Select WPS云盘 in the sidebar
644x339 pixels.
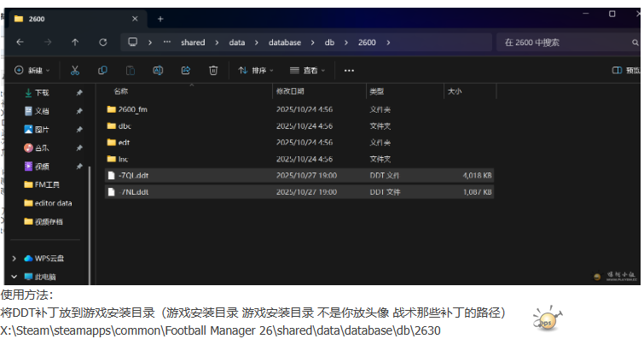click(44, 259)
